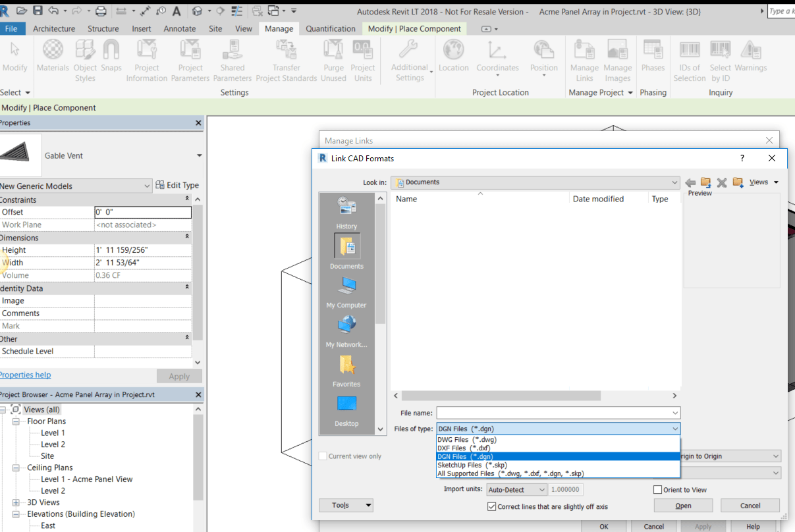Click the delete X icon in dialog toolbar
Screen dimensions: 795x532
pos(721,182)
